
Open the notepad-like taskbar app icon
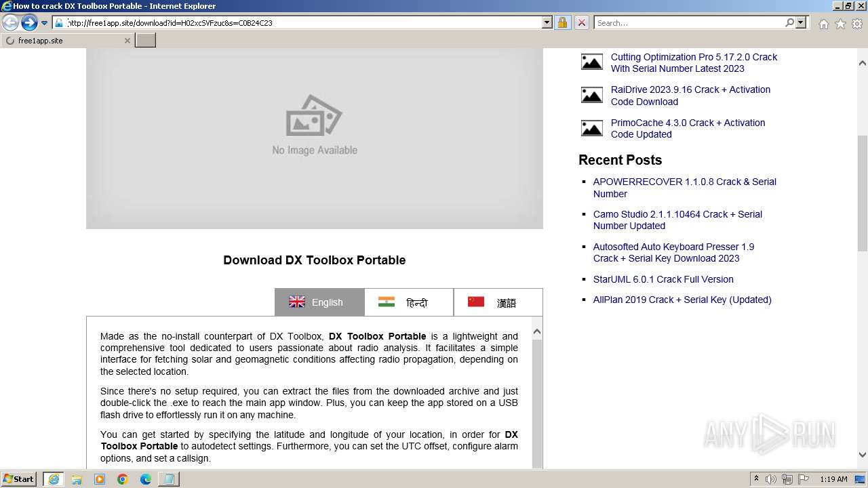tap(169, 479)
